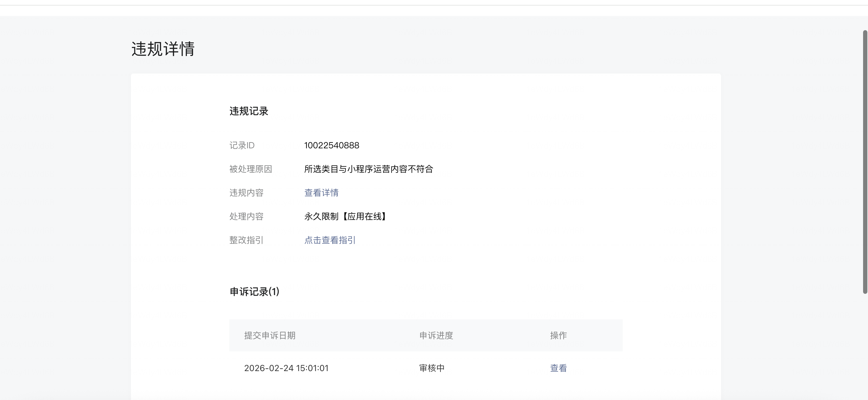Image resolution: width=868 pixels, height=400 pixels.
Task: Click the 点击查看指引 rectification guide link
Action: pyautogui.click(x=329, y=240)
